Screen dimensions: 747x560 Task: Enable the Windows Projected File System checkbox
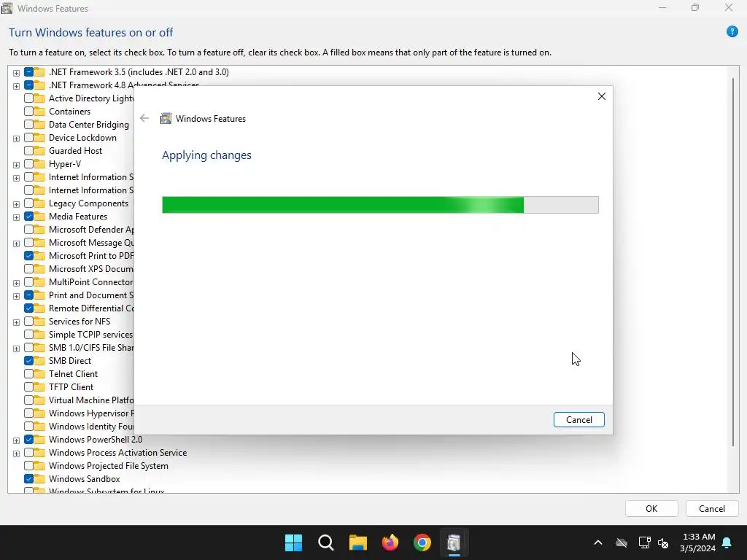click(x=28, y=466)
